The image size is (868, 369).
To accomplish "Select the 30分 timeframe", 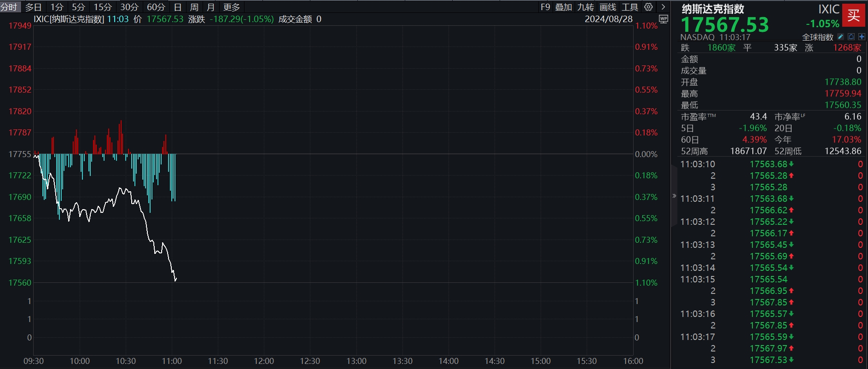I will point(129,7).
